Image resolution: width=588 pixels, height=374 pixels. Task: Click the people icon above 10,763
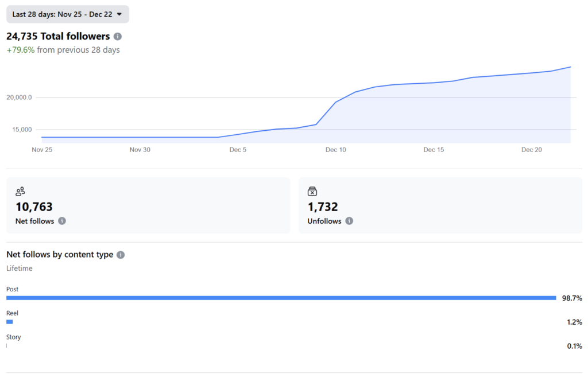pos(20,192)
